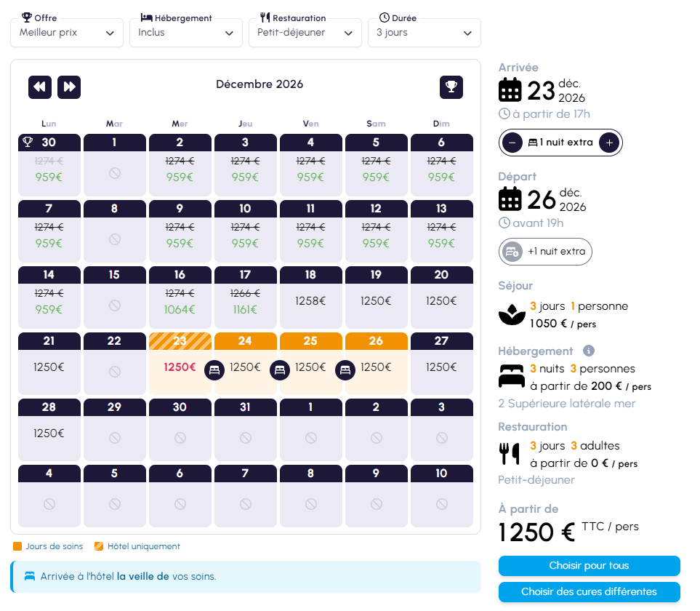Click the Décembre 2026 month title
The width and height of the screenshot is (700, 611).
[260, 84]
